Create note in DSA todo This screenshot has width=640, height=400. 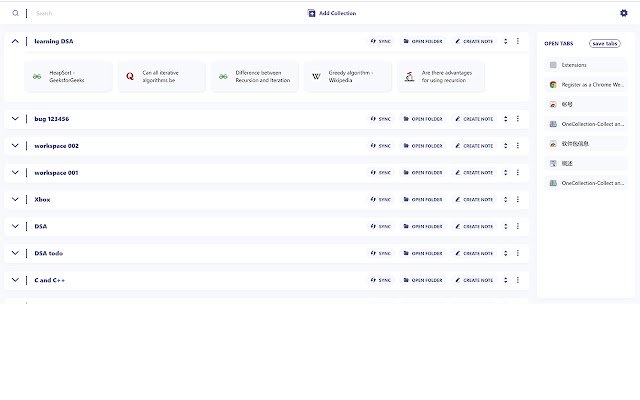474,253
